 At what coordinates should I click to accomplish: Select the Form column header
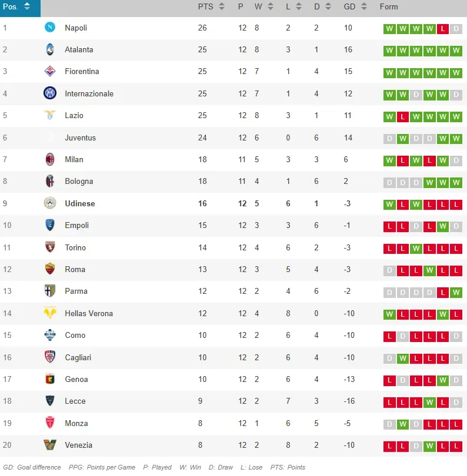[x=390, y=6]
